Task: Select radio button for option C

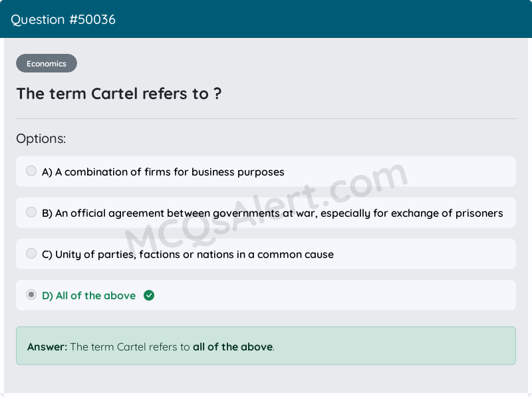Action: pos(31,253)
